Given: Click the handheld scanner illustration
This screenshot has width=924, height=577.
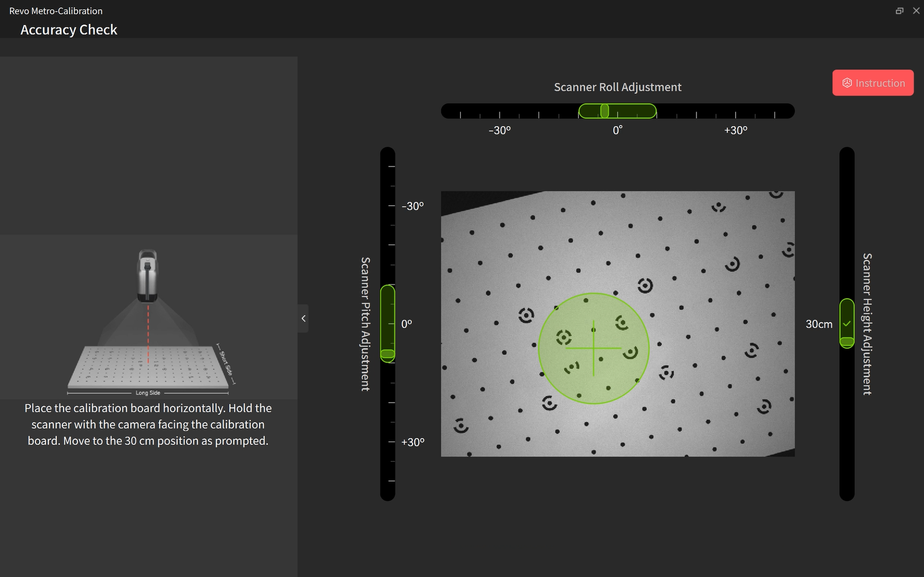Looking at the screenshot, I should pos(148,276).
